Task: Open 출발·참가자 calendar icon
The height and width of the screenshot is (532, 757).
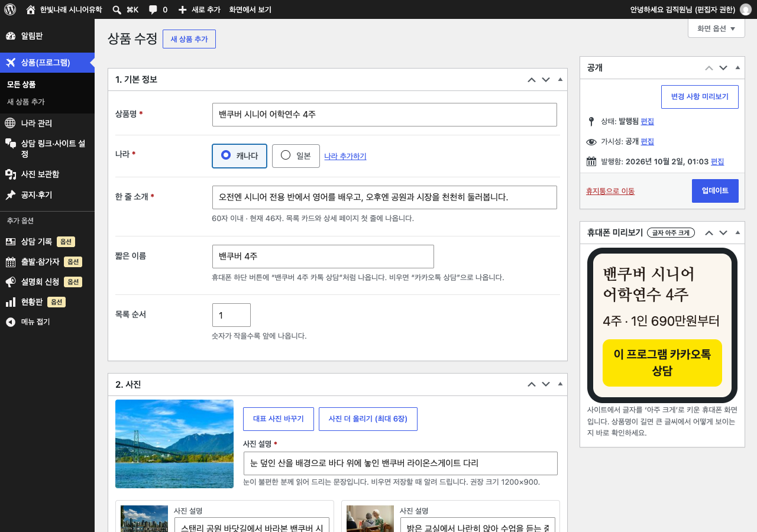Action: click(11, 262)
